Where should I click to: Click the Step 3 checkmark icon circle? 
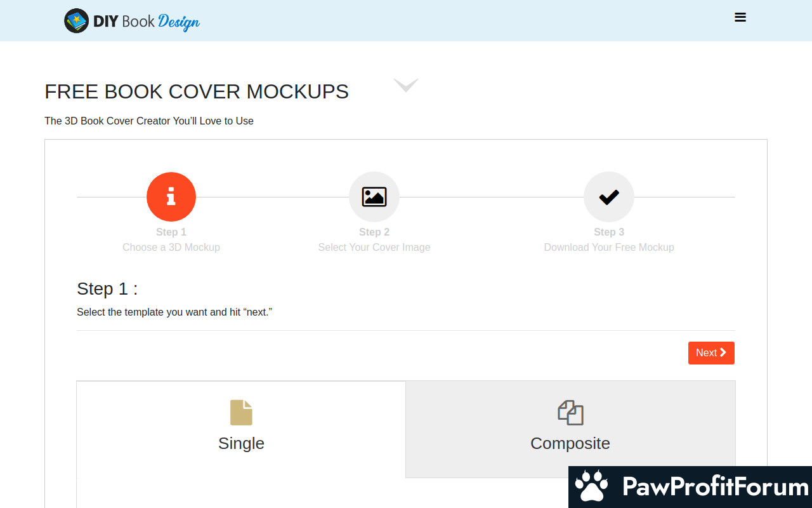[609, 197]
